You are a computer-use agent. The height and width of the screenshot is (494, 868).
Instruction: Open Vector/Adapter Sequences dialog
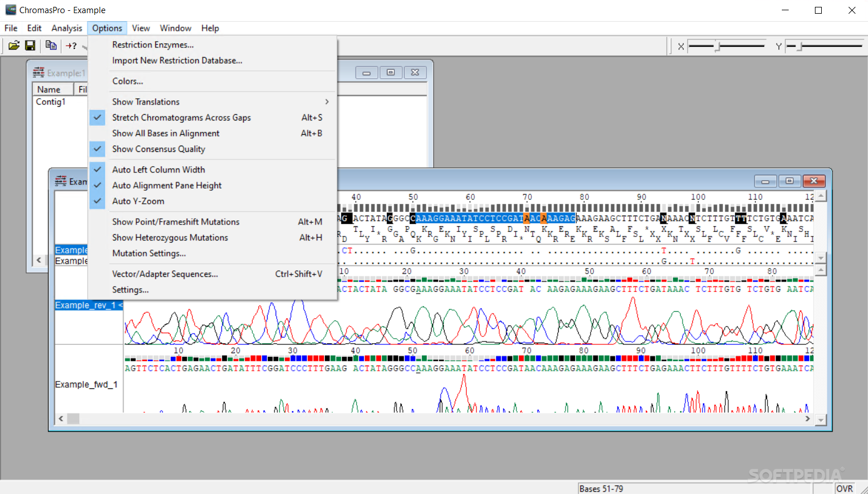[212, 274]
